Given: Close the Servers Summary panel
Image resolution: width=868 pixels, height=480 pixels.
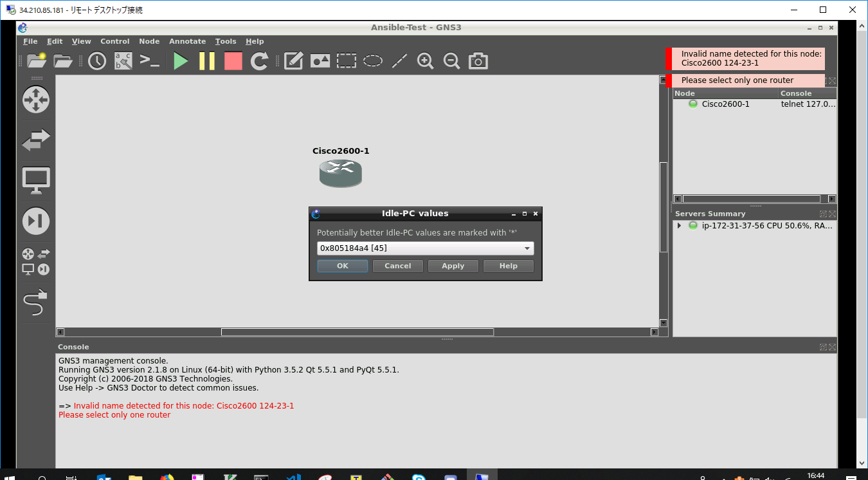Looking at the screenshot, I should tap(832, 214).
